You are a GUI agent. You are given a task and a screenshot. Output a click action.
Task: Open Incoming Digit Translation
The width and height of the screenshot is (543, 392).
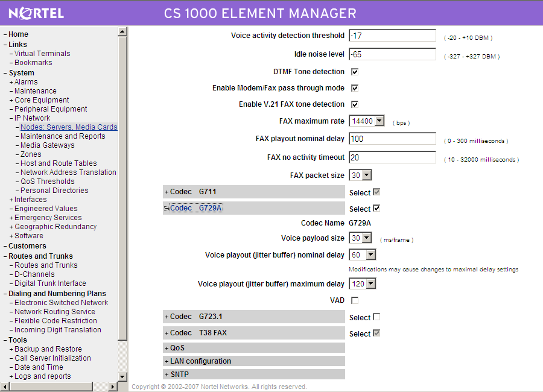click(x=58, y=330)
